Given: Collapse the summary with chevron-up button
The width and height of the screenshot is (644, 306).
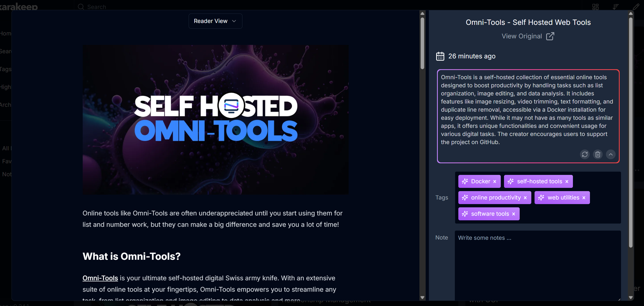Looking at the screenshot, I should click(610, 154).
